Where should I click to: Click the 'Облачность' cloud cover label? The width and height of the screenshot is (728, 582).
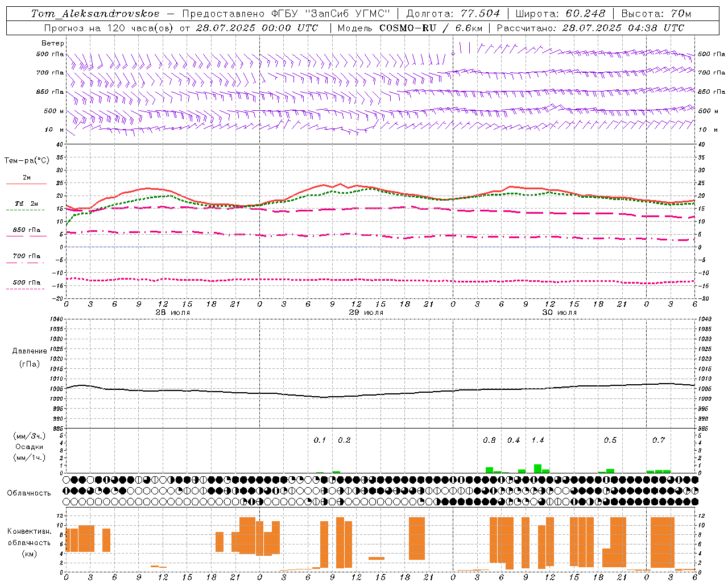pos(29,493)
